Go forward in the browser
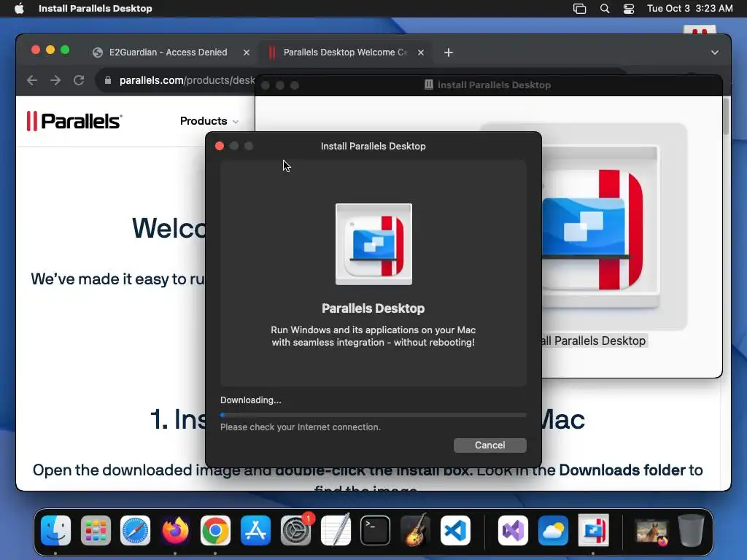 [x=55, y=80]
